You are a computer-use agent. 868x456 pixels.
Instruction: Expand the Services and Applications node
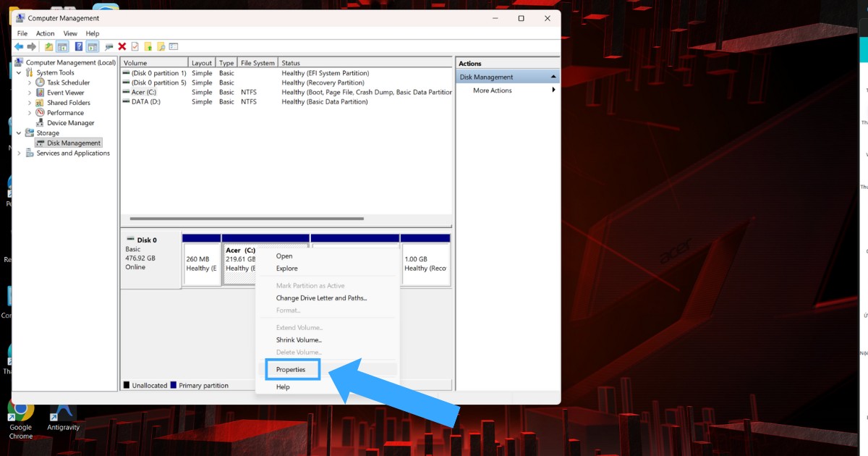(20, 153)
